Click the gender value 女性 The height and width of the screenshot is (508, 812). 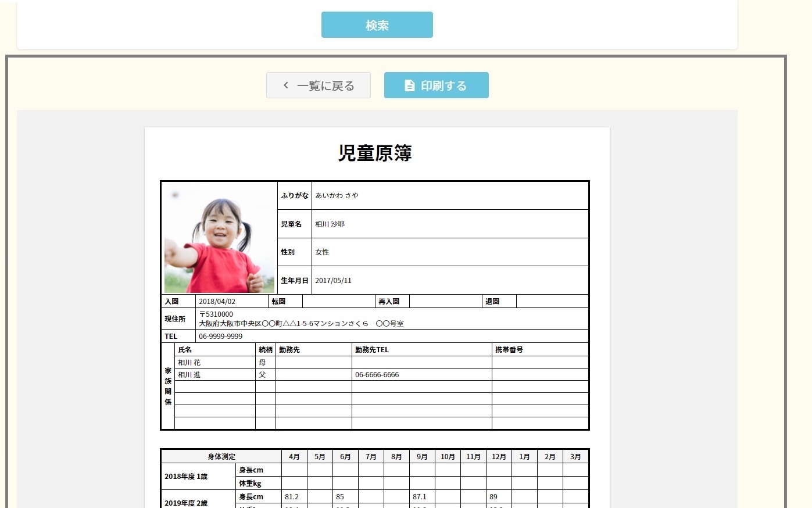[x=322, y=252]
